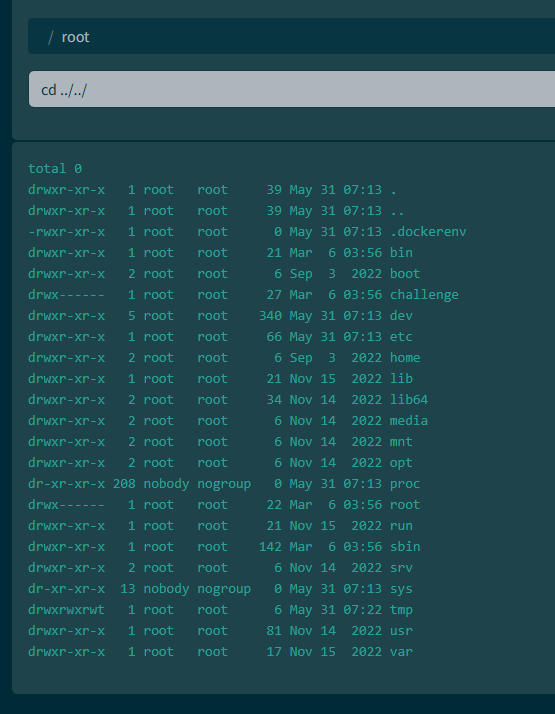Image resolution: width=555 pixels, height=714 pixels.
Task: Click the etc directory name
Action: pos(401,337)
